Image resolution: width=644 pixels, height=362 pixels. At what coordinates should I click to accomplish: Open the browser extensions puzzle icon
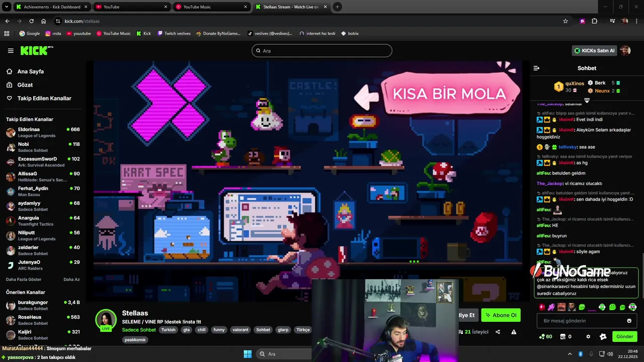coord(595,21)
